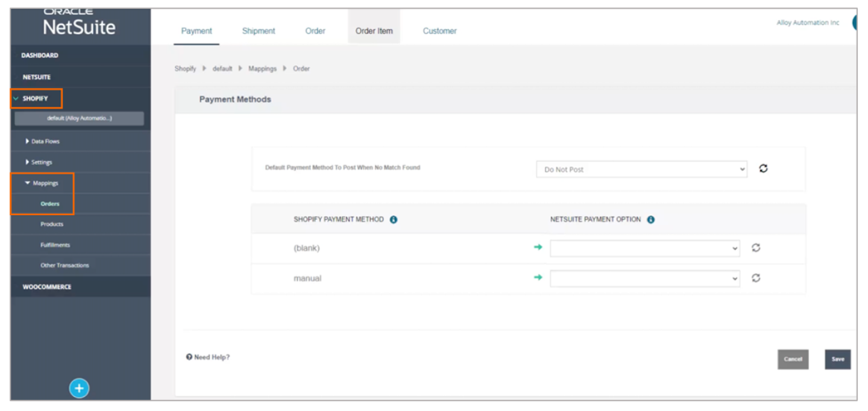Screen dimensions: 868x411
Task: Click the plus button at sidebar bottom
Action: click(x=79, y=388)
